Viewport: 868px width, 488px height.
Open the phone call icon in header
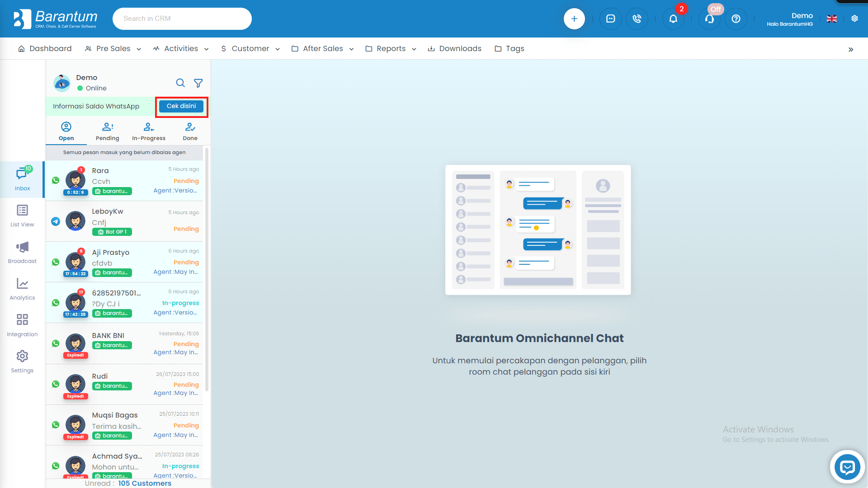[637, 19]
